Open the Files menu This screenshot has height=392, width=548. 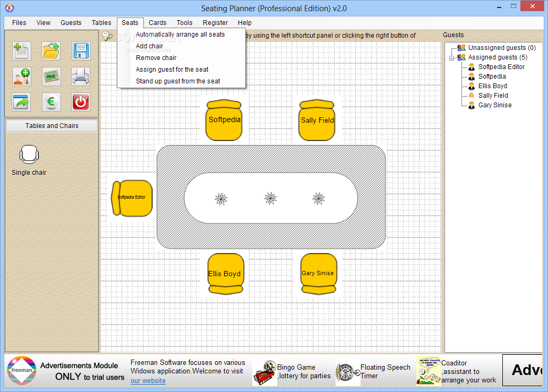19,23
